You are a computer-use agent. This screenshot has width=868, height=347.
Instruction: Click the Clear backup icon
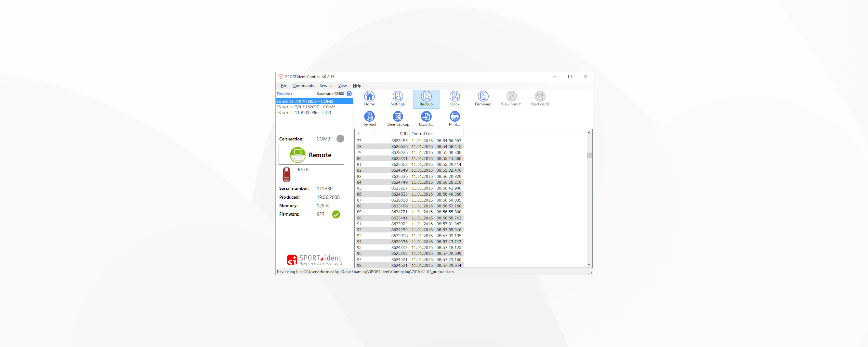click(x=398, y=119)
